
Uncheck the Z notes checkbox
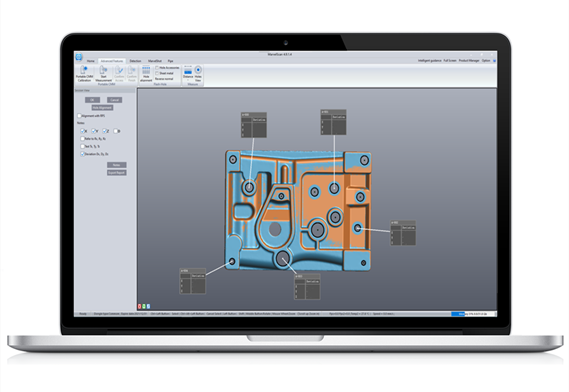pyautogui.click(x=105, y=131)
